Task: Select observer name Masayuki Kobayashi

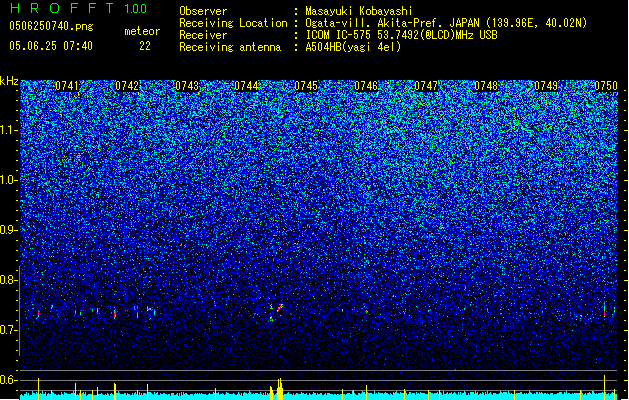Action: click(358, 11)
